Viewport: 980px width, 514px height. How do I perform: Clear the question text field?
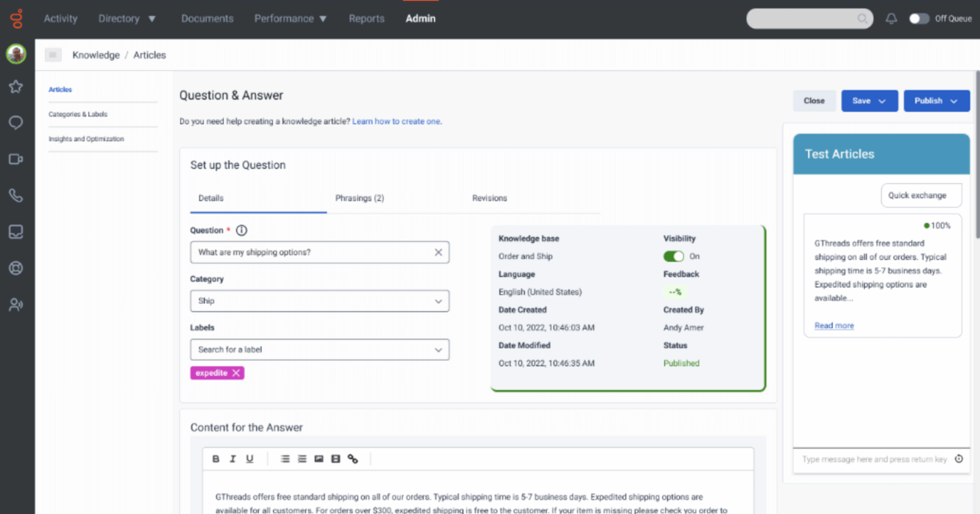pos(438,252)
